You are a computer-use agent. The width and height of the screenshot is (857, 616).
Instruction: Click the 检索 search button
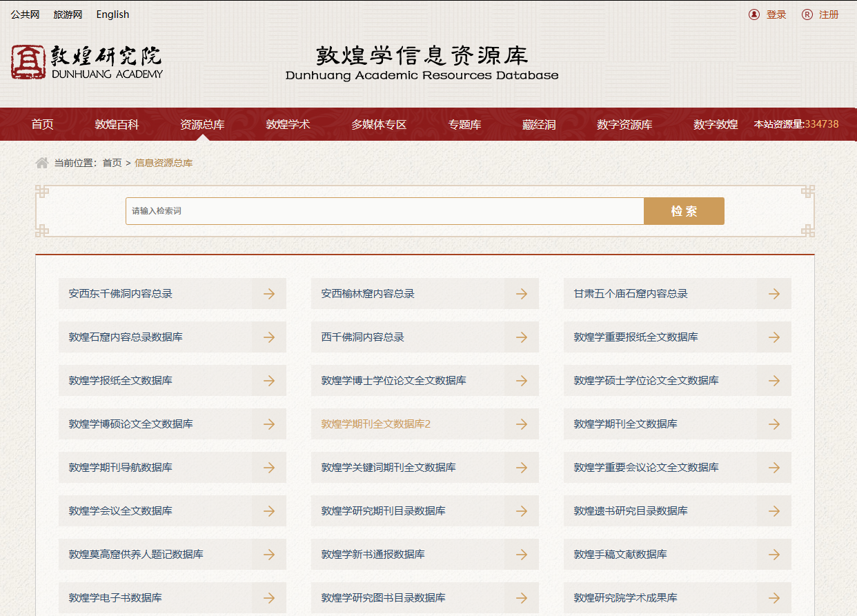point(684,211)
